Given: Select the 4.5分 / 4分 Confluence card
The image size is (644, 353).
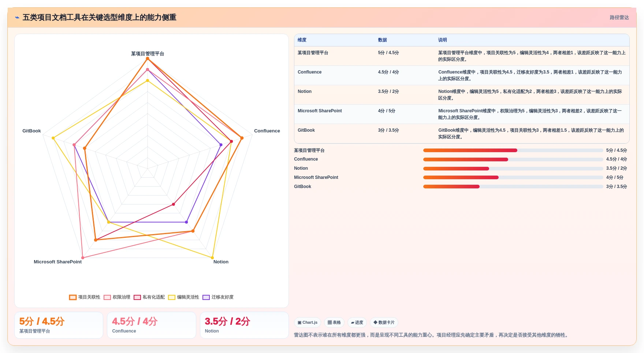Looking at the screenshot, I should [152, 325].
